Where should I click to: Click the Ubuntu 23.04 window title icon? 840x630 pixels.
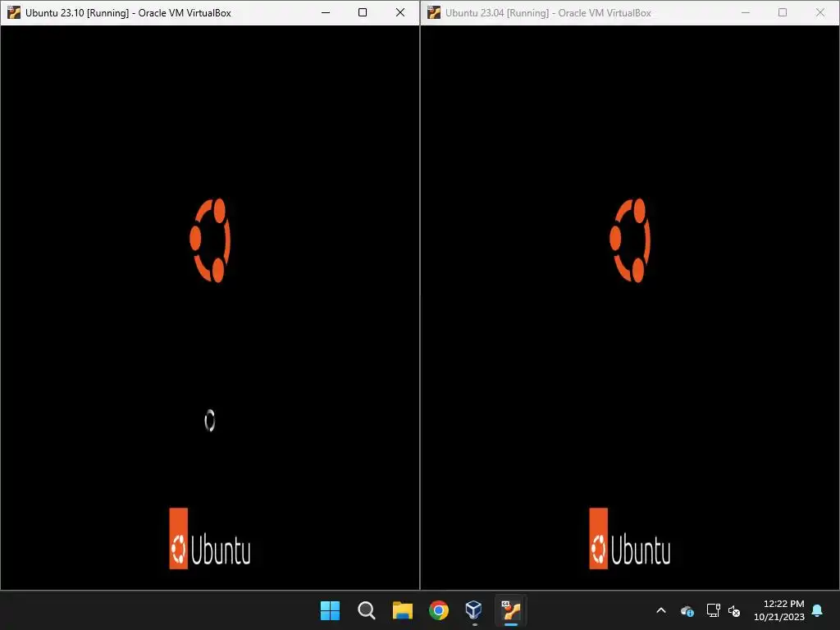coord(434,12)
